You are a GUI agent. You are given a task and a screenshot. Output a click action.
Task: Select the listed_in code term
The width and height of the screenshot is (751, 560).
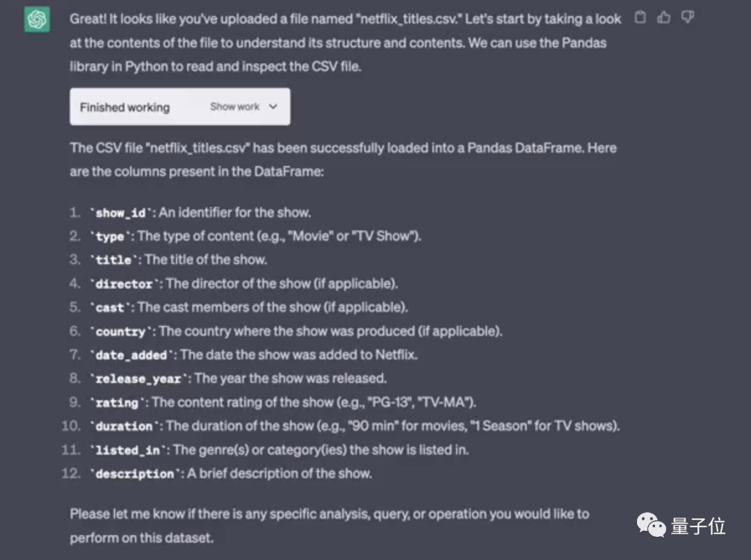(x=128, y=450)
